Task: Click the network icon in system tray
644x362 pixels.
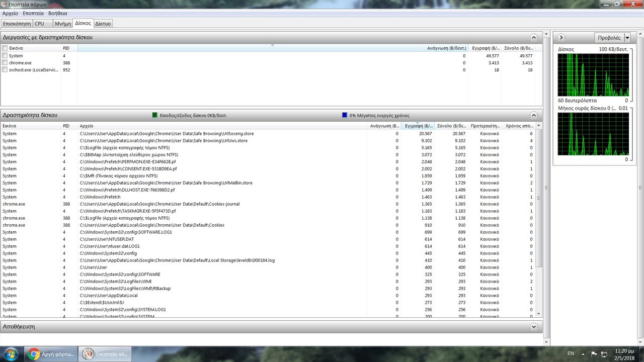Action: pyautogui.click(x=604, y=353)
